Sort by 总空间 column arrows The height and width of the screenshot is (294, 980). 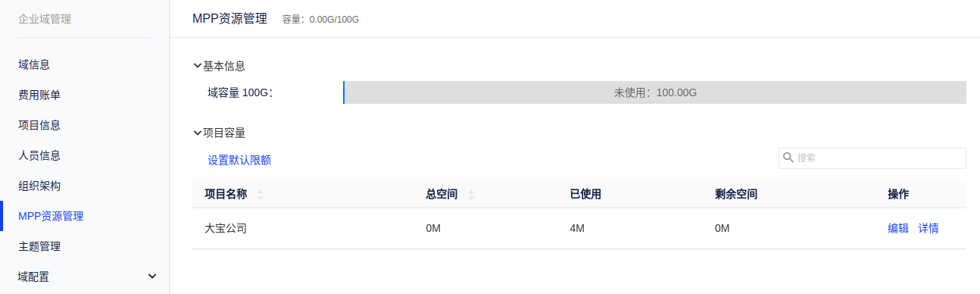pyautogui.click(x=471, y=195)
